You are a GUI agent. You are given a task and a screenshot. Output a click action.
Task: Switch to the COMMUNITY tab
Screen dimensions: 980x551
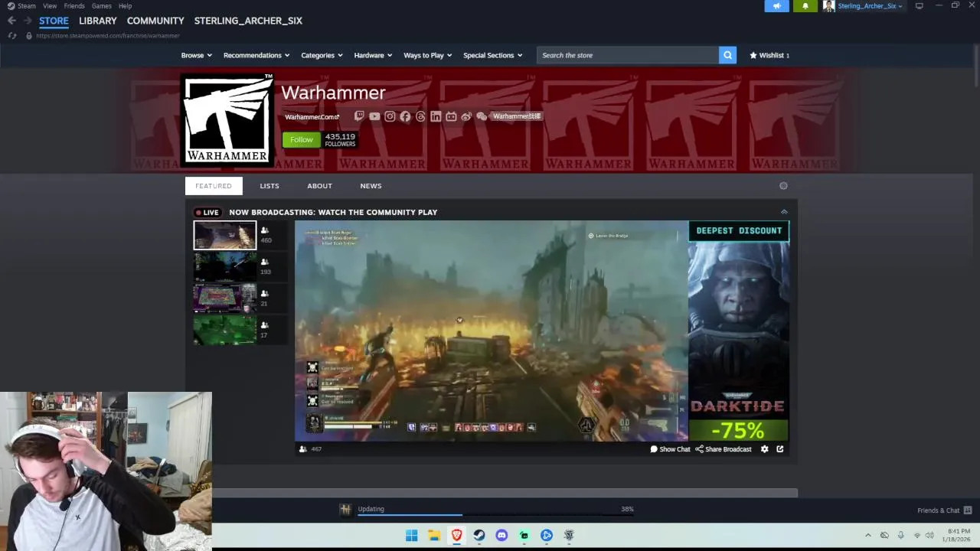155,21
